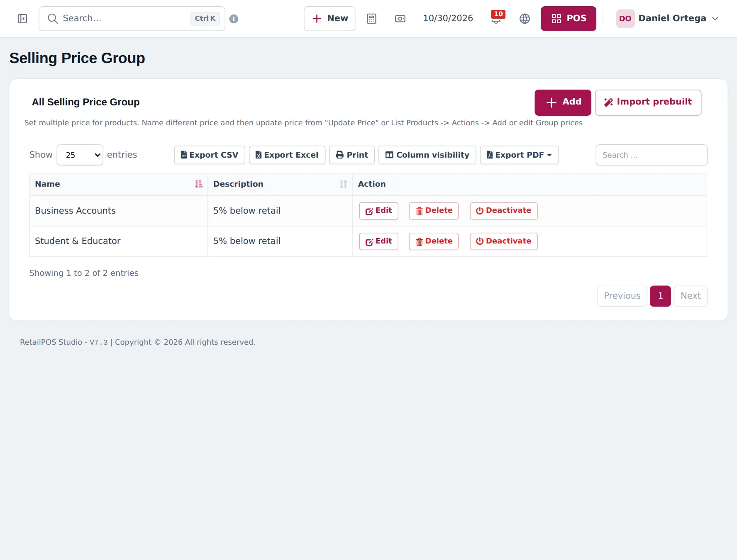Delete the Business Accounts group
The image size is (737, 560).
point(434,211)
